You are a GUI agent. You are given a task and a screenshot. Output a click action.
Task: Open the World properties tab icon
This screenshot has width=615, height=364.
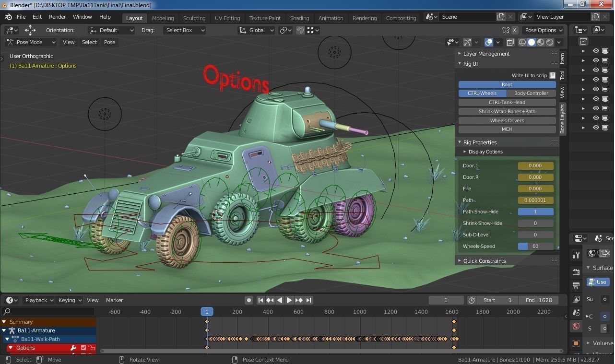576,326
